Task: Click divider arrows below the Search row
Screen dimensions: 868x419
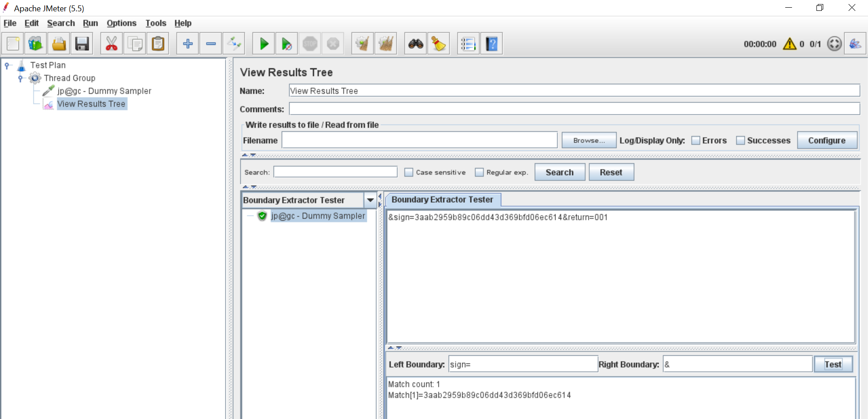Action: click(x=249, y=186)
